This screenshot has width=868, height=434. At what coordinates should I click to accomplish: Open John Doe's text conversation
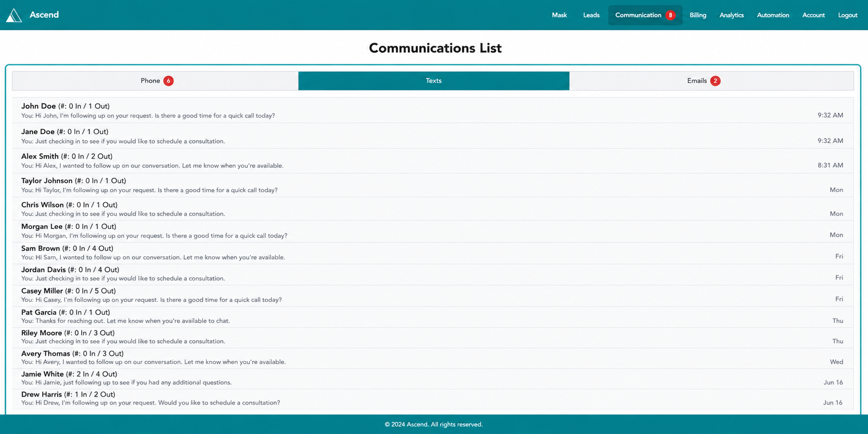[x=433, y=111]
